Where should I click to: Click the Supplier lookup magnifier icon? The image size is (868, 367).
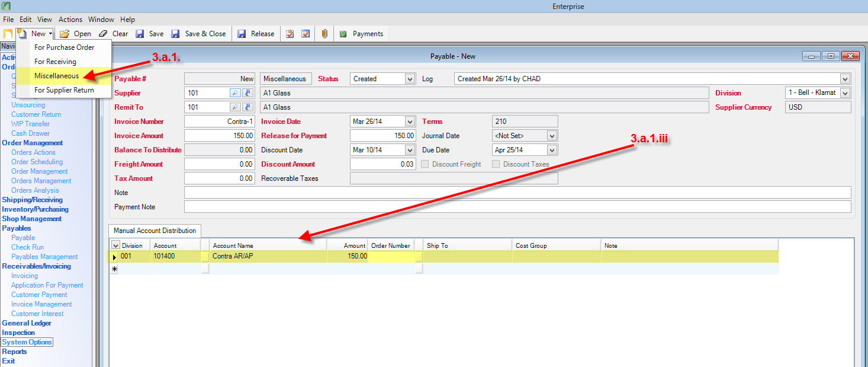coord(235,93)
